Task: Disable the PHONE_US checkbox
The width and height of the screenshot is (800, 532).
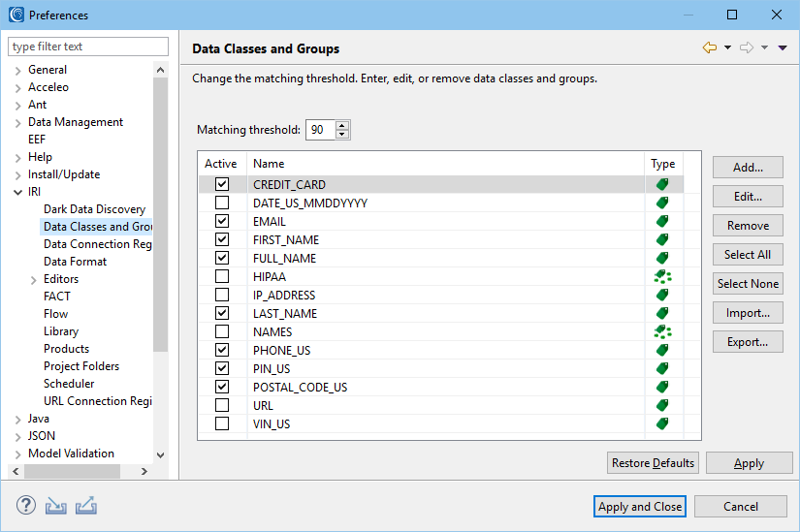Action: [x=222, y=350]
